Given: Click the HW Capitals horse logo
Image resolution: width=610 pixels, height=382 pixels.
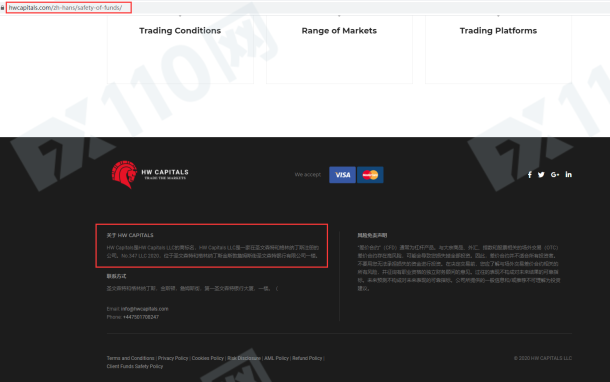Looking at the screenshot, I should (150, 175).
